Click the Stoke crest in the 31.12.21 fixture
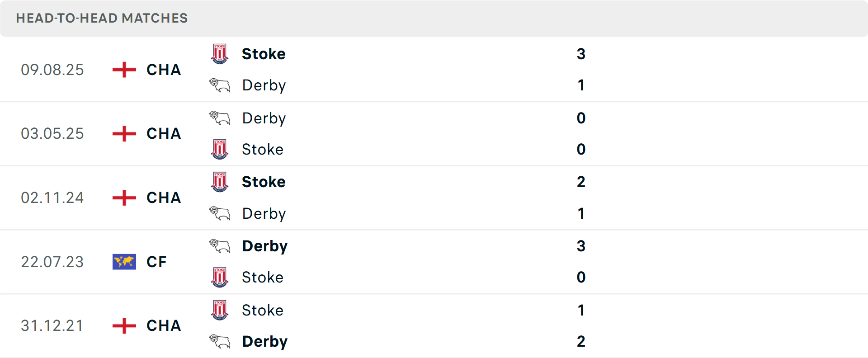 pos(220,310)
